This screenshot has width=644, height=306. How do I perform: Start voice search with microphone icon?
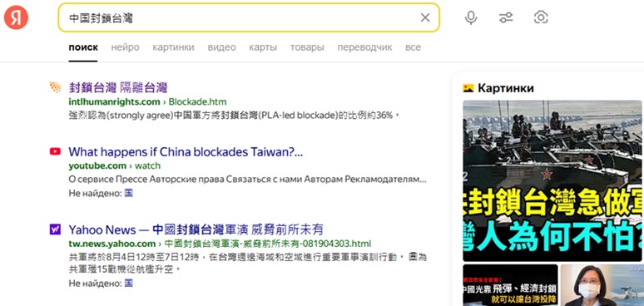(471, 17)
